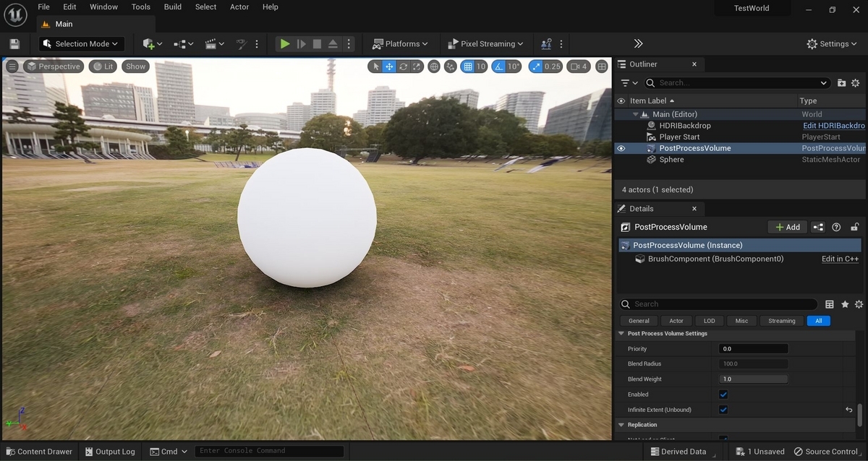
Task: Open camera speed setting 4
Action: pos(579,66)
